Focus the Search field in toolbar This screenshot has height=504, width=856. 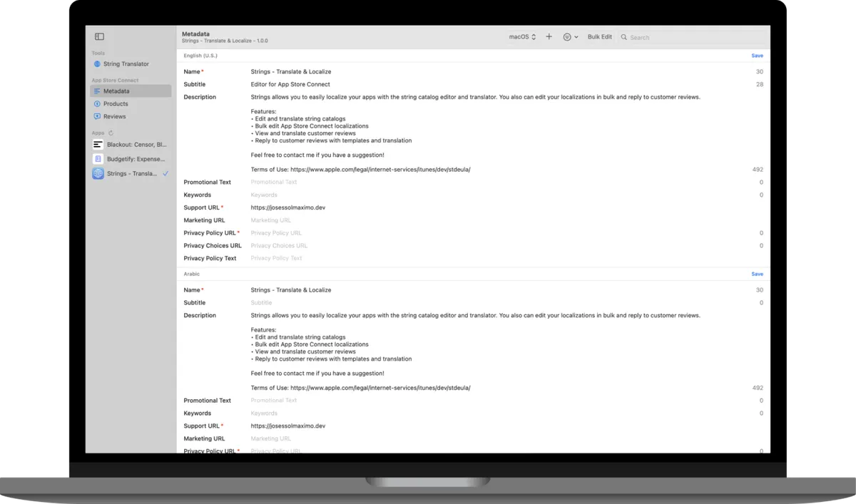[692, 37]
